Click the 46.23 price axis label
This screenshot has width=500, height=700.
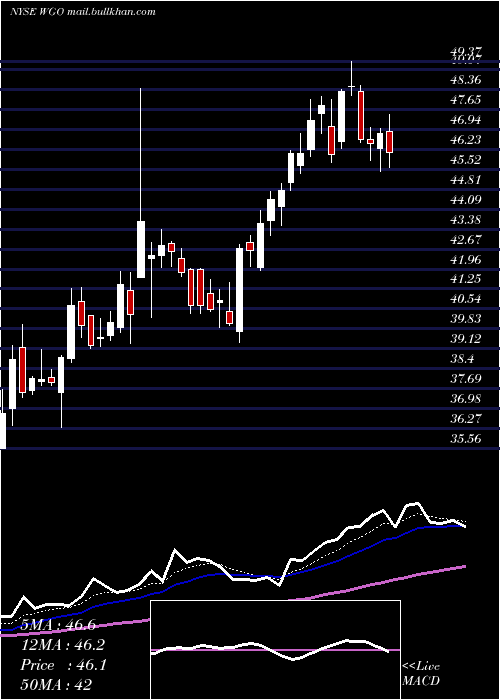(466, 140)
